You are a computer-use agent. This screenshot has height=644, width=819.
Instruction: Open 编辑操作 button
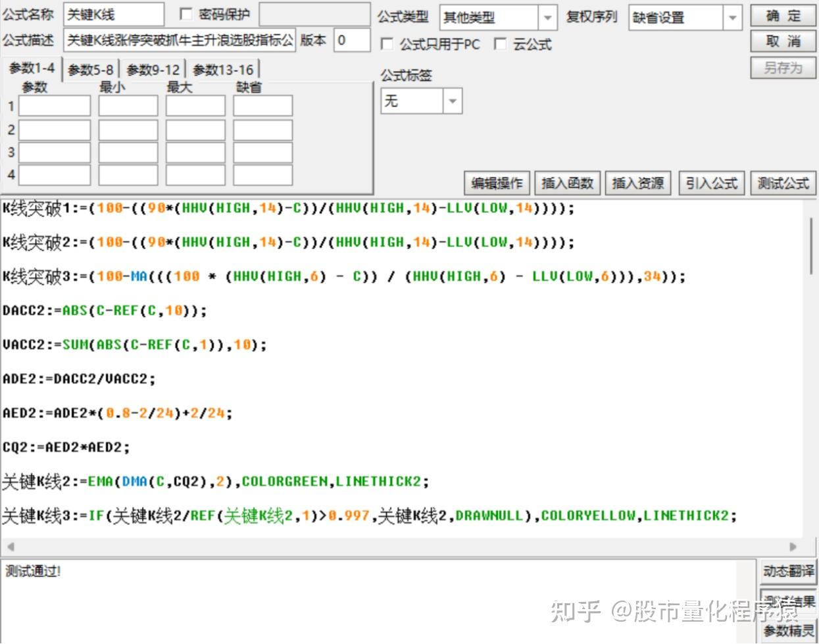click(x=497, y=183)
